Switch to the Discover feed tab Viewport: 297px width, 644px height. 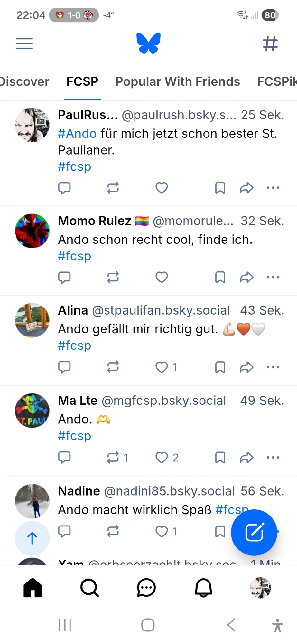(24, 82)
